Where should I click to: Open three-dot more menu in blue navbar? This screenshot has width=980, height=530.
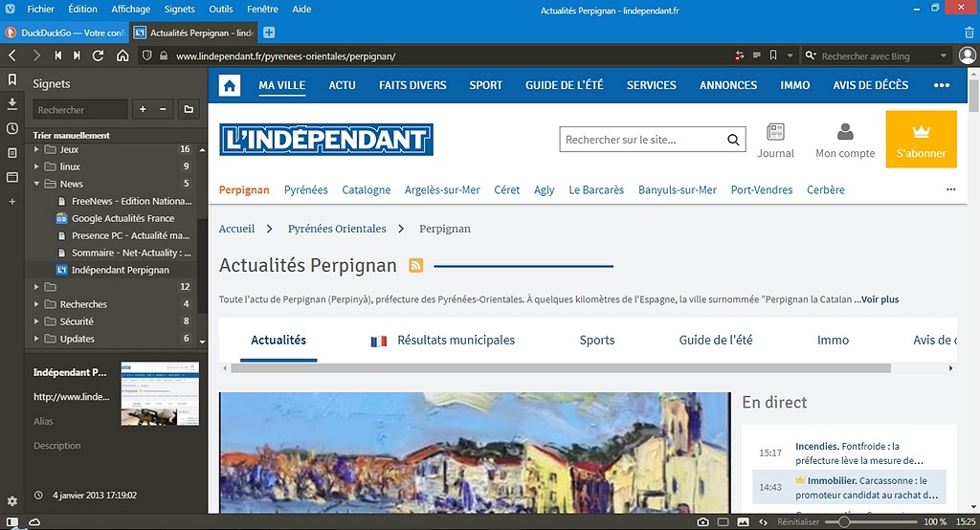(942, 86)
